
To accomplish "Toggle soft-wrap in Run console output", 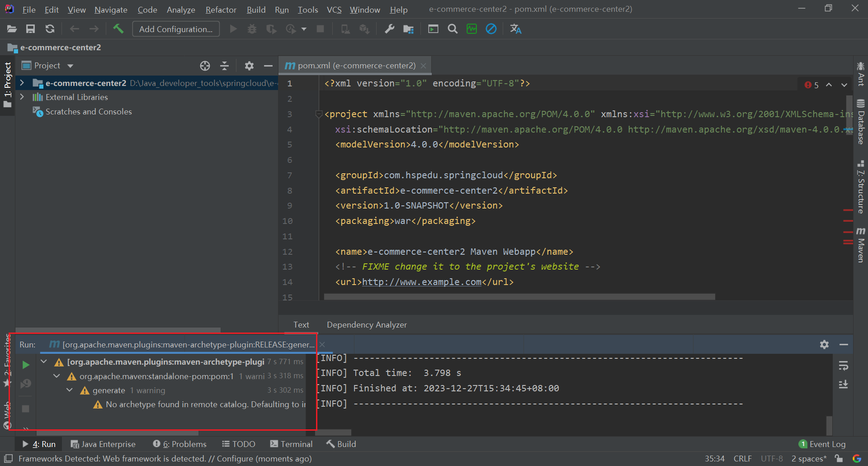I will [843, 366].
